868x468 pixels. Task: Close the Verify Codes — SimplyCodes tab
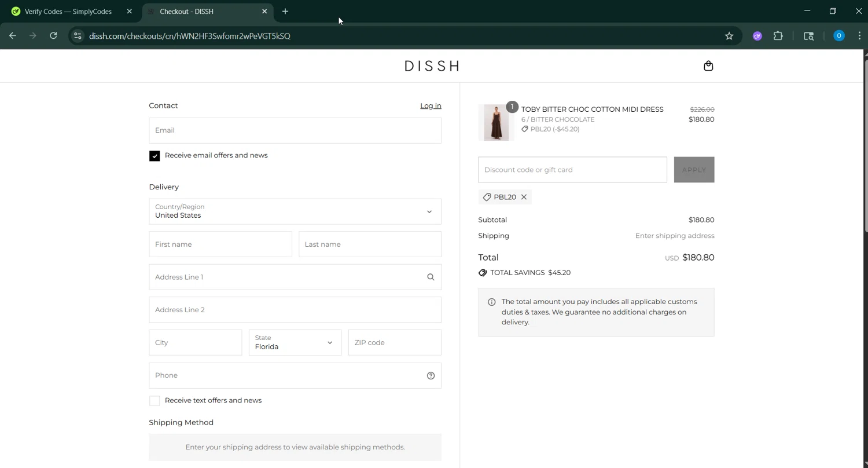(x=130, y=12)
